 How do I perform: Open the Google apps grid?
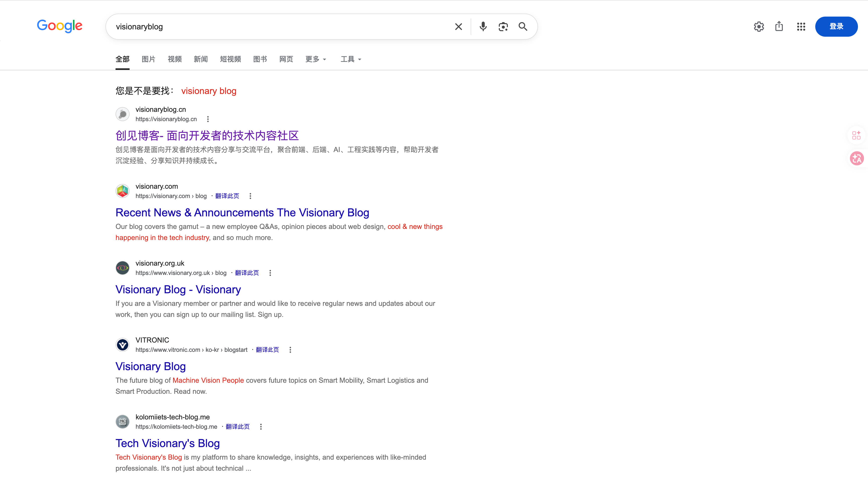point(801,27)
